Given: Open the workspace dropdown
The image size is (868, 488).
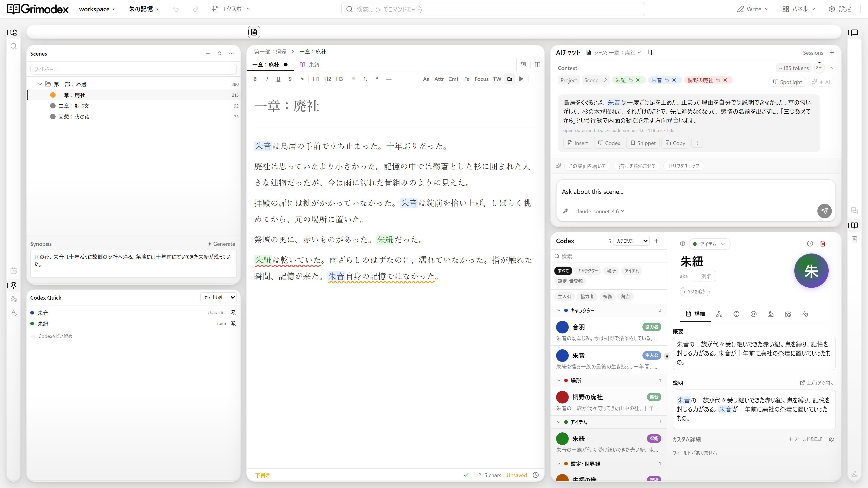Looking at the screenshot, I should pos(97,9).
